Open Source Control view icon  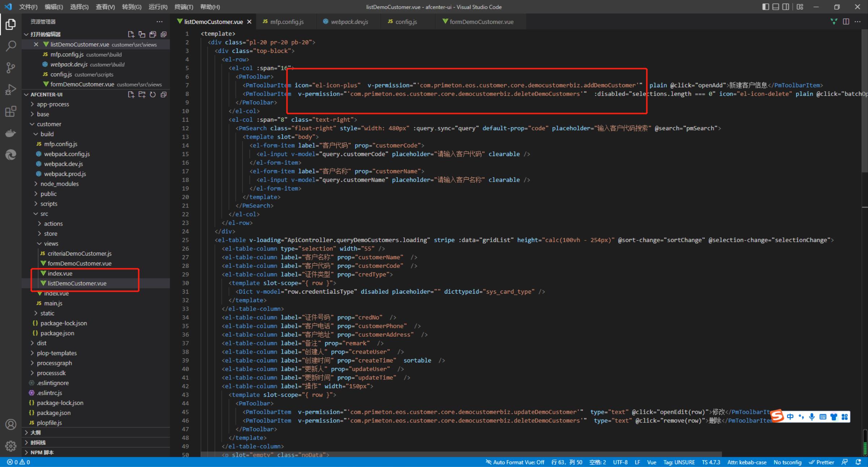(x=11, y=68)
